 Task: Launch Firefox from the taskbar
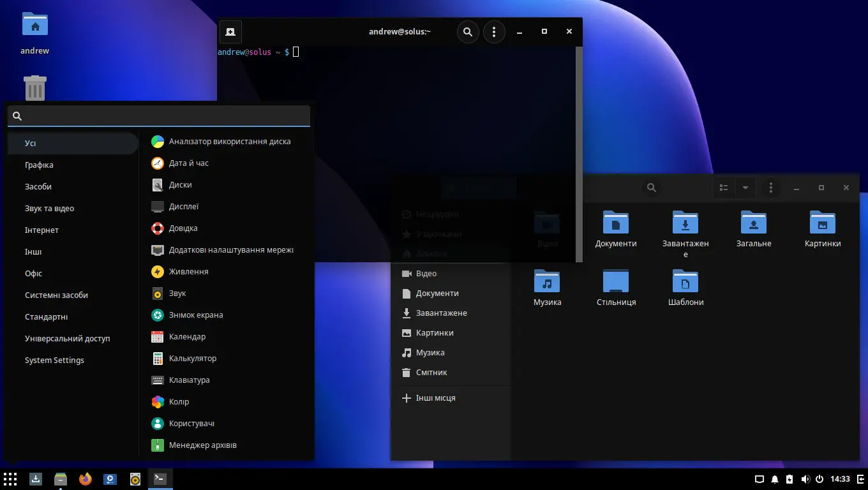(x=86, y=479)
